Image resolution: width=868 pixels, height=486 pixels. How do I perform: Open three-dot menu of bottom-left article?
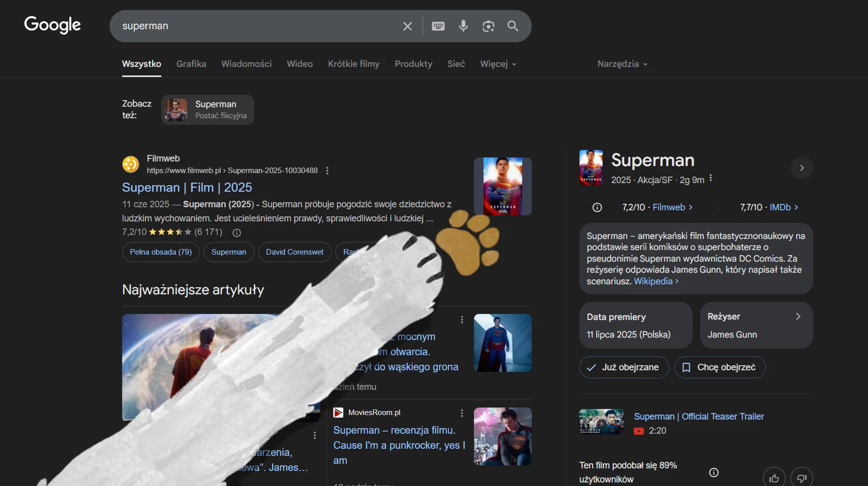[315, 435]
